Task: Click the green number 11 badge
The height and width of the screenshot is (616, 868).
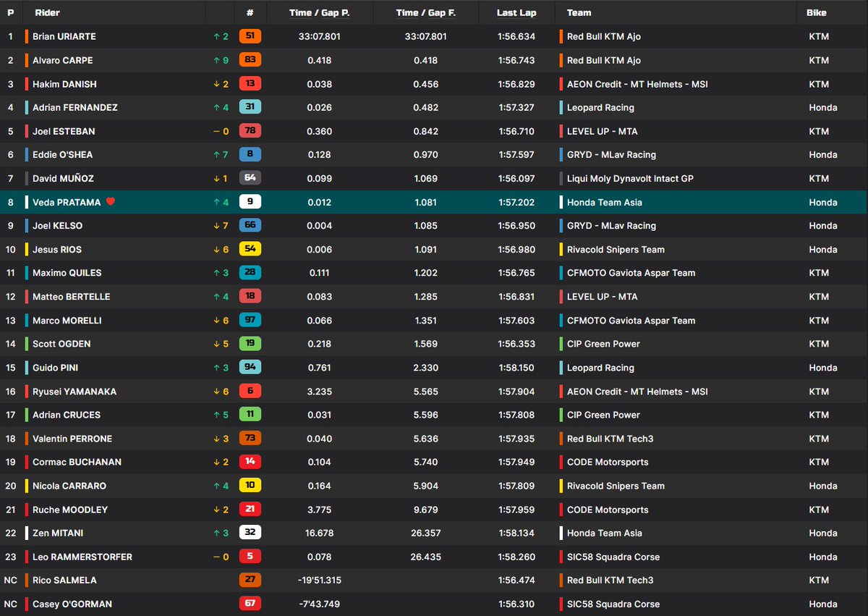Action: [250, 415]
